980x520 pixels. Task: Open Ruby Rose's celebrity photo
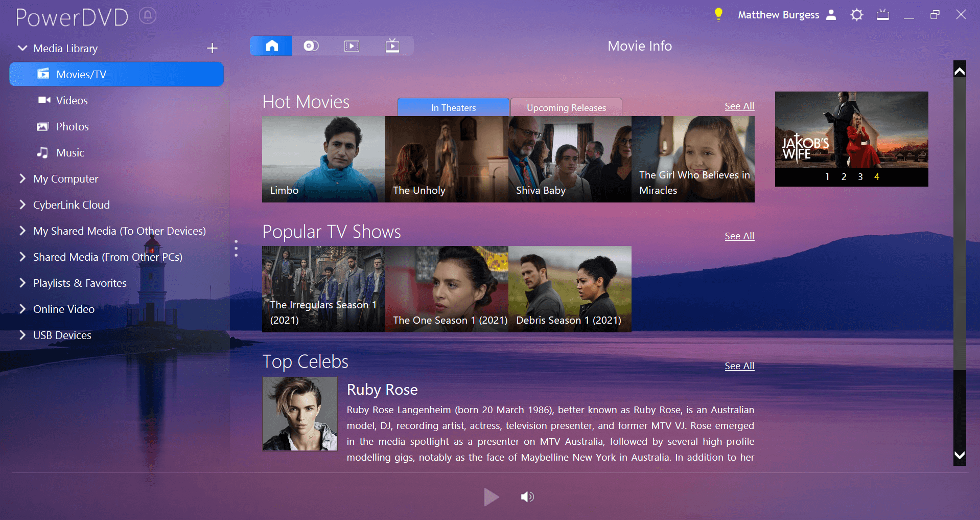coord(300,414)
